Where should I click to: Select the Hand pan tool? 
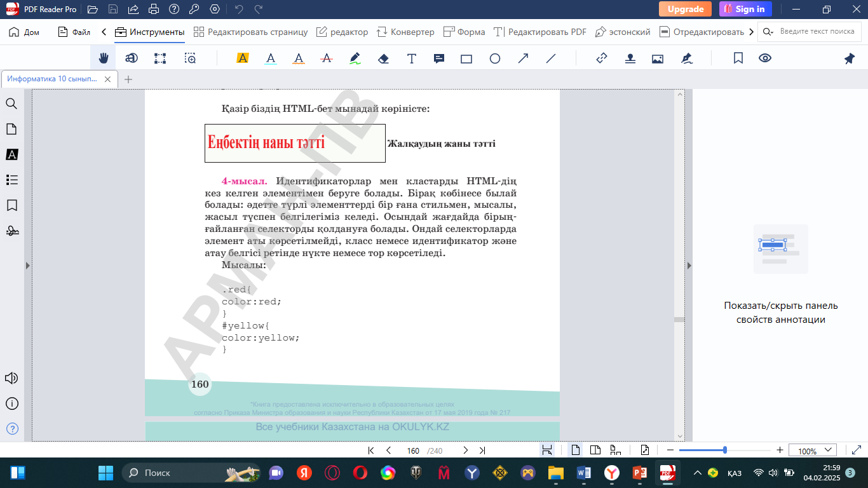point(103,58)
